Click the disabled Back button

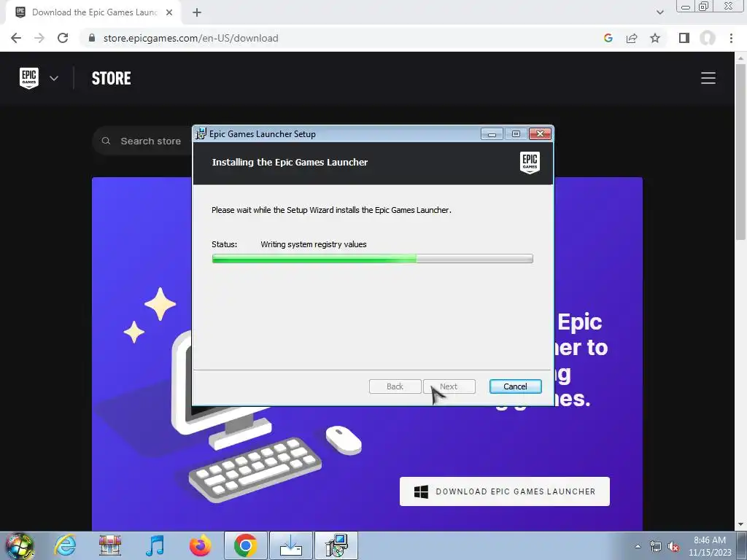(395, 386)
